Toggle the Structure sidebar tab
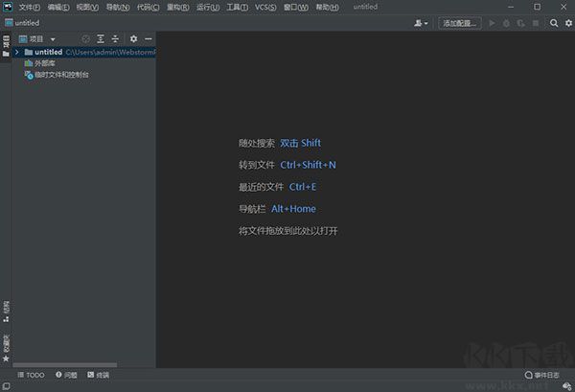This screenshot has height=392, width=575. coord(6,311)
